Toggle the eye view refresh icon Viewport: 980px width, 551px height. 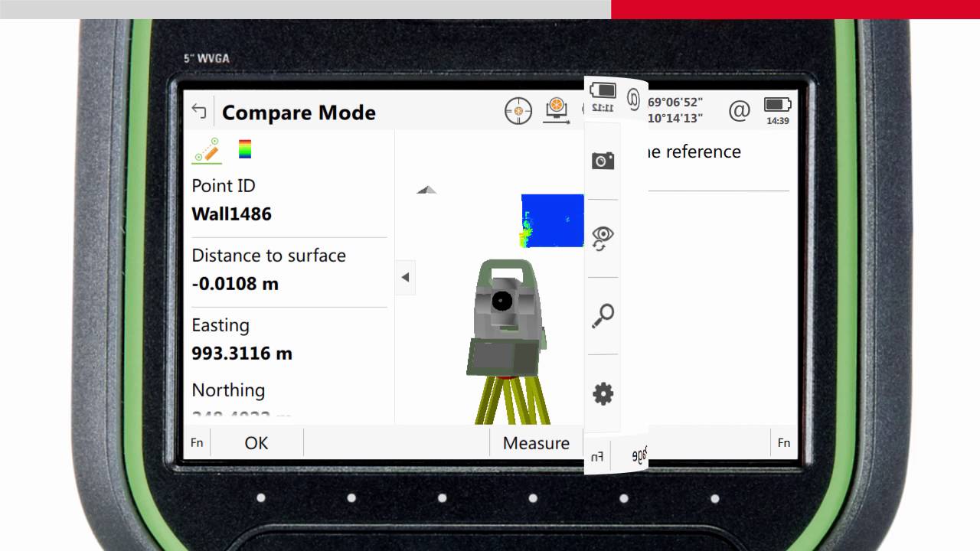603,238
